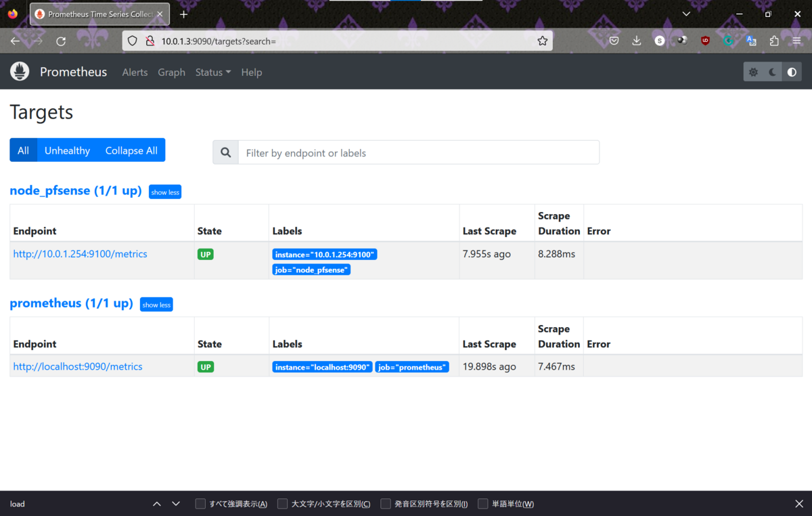
Task: Click the endpoint filter input field
Action: tap(418, 152)
